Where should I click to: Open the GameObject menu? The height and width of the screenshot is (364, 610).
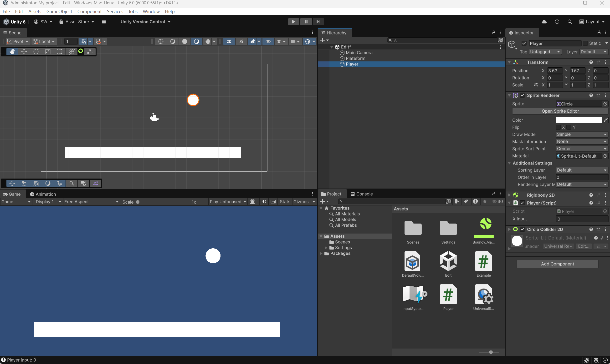59,11
